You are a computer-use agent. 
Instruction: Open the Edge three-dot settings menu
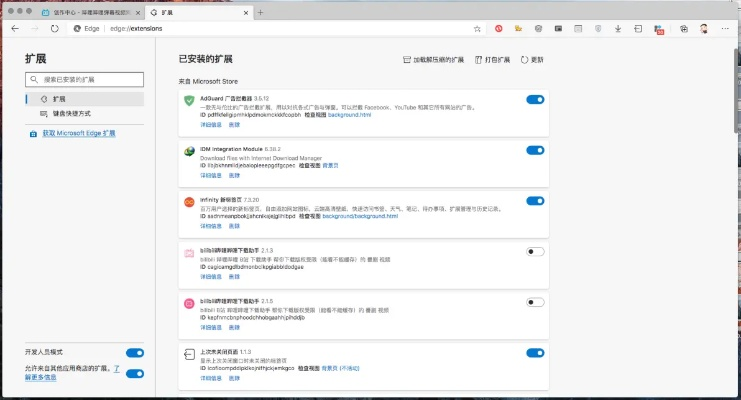click(725, 28)
